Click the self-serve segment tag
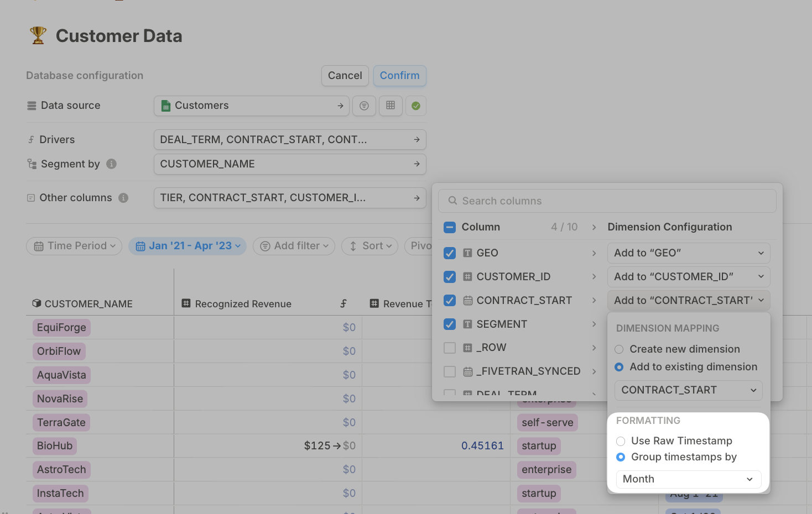Image resolution: width=812 pixels, height=514 pixels. click(548, 423)
